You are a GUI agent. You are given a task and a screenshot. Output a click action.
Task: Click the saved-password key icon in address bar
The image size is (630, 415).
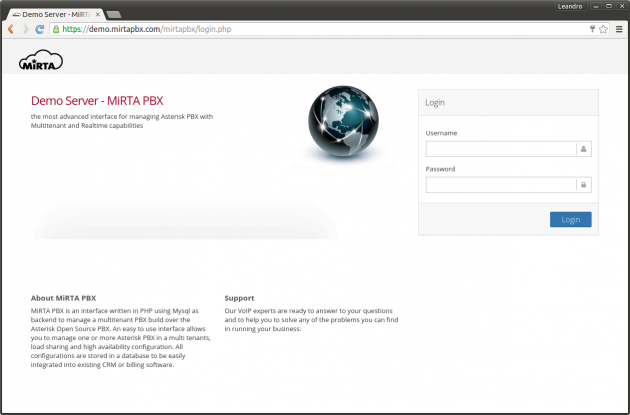(592, 30)
